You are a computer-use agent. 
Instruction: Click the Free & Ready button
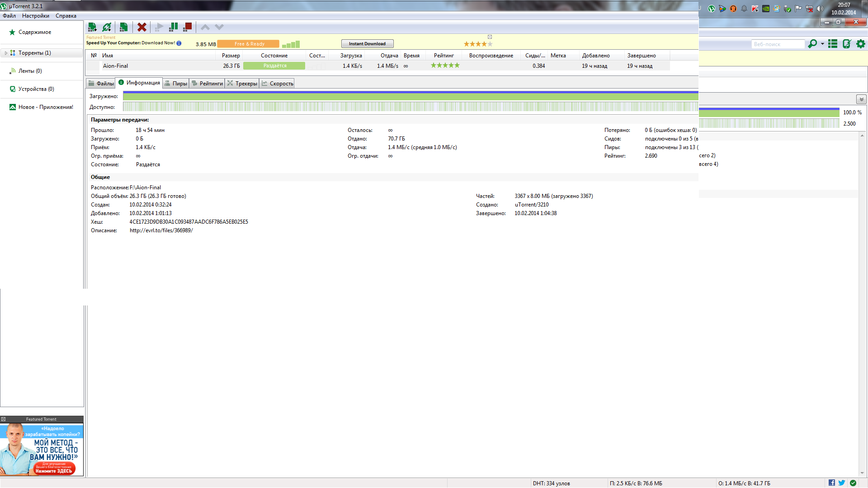point(248,44)
